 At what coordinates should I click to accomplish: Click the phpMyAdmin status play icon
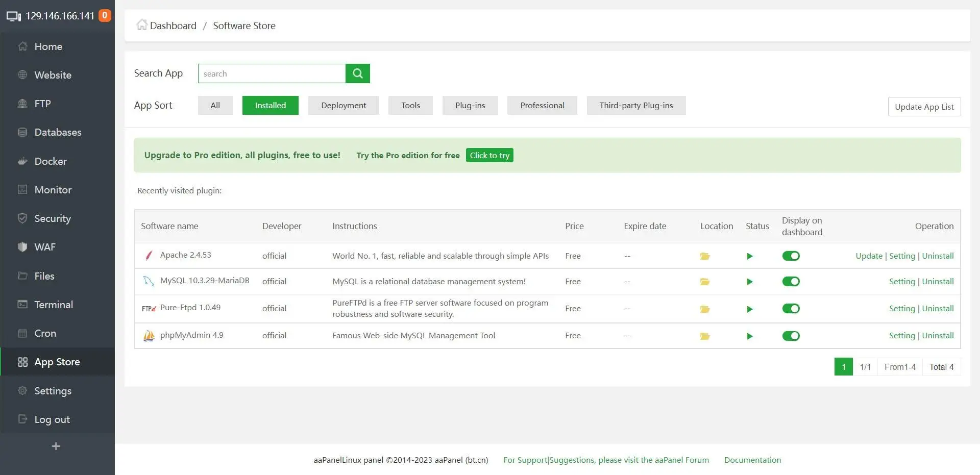click(x=750, y=336)
